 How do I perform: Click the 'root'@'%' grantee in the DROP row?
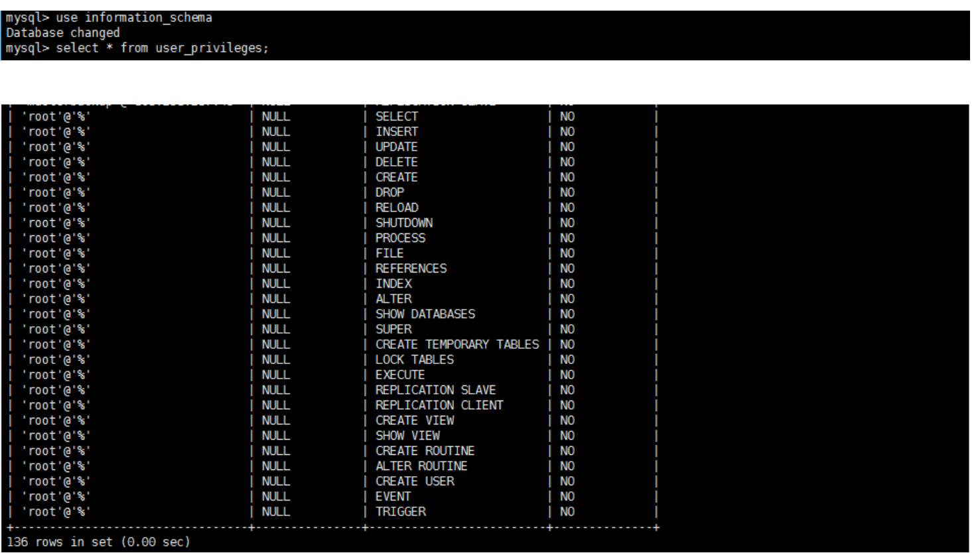tap(56, 192)
